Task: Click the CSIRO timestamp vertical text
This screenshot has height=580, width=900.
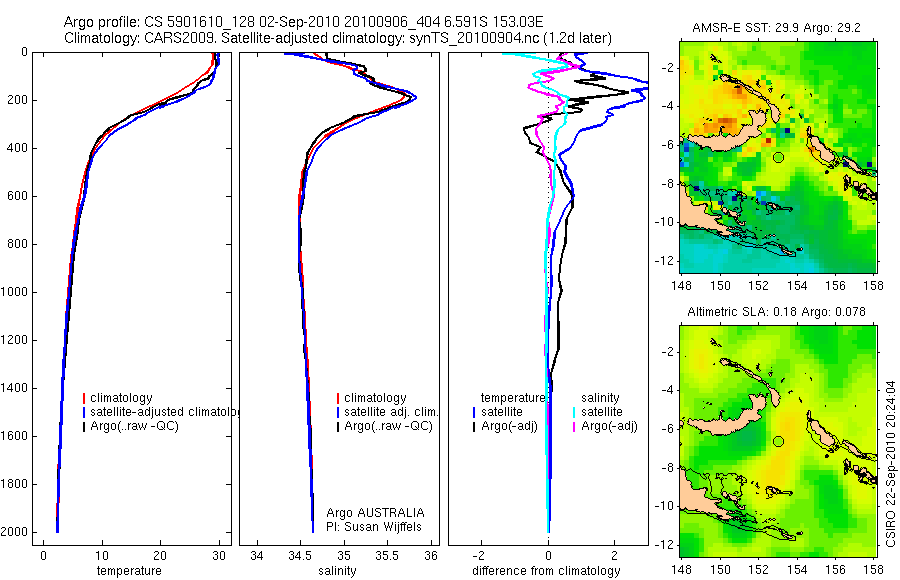Action: 890,463
